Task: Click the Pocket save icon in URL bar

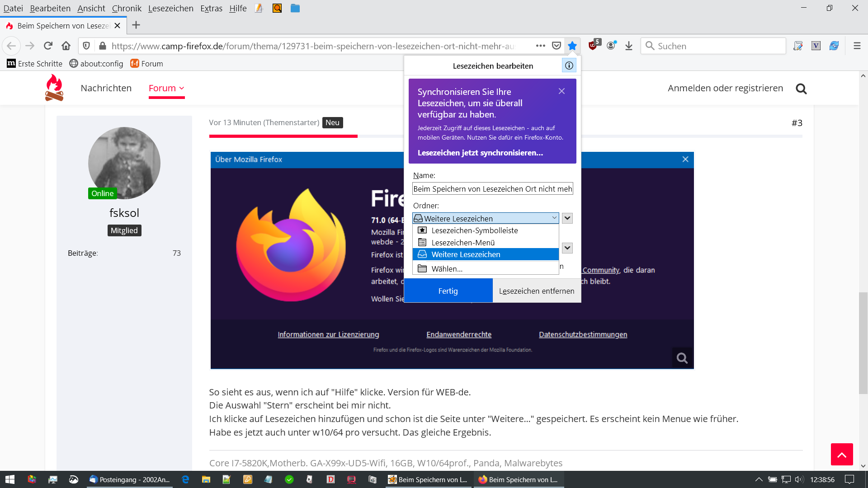Action: [x=557, y=46]
